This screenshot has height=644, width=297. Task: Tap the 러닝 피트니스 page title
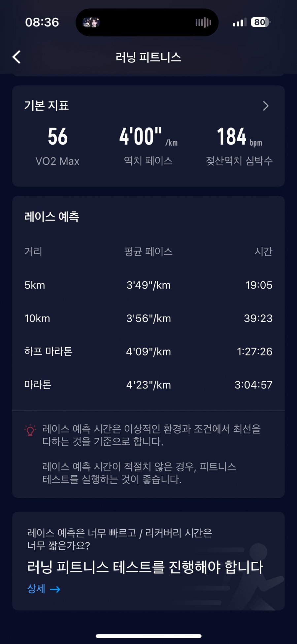[148, 57]
